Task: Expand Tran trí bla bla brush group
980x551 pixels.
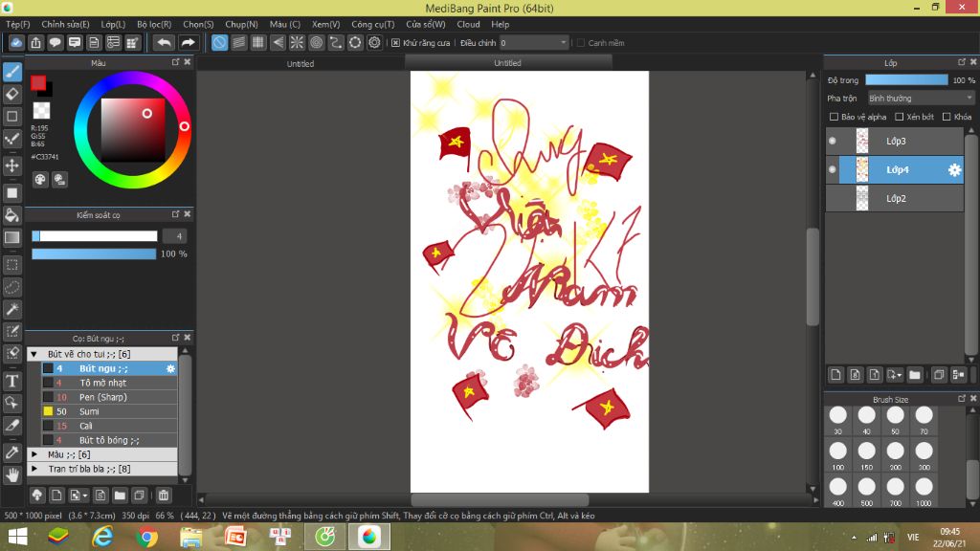Action: tap(34, 469)
